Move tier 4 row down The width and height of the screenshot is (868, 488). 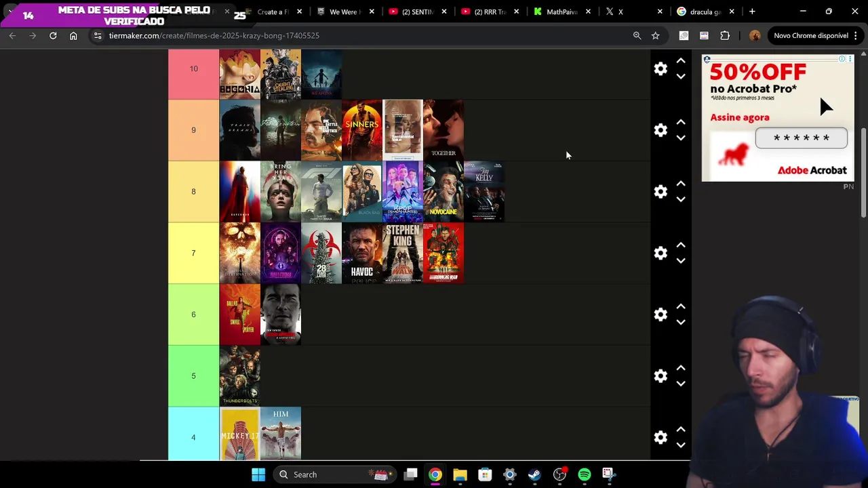tap(681, 445)
